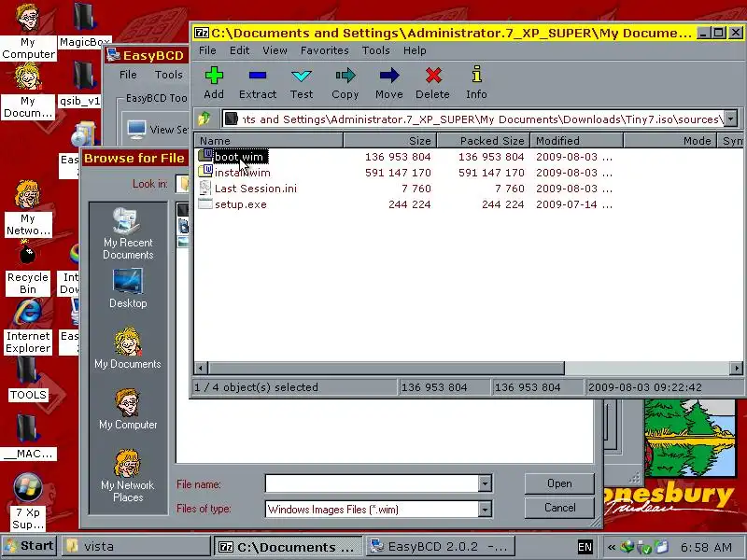Click the View Settings icon in EasyBCD

tap(137, 129)
